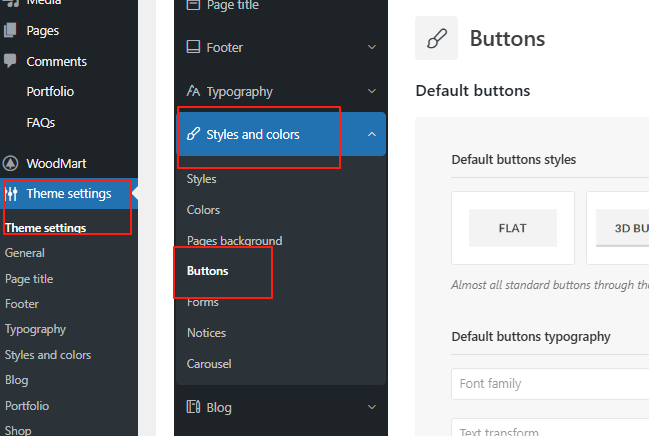Viewport: 649px width, 436px height.
Task: Expand the Typography section chevron
Action: pyautogui.click(x=372, y=92)
